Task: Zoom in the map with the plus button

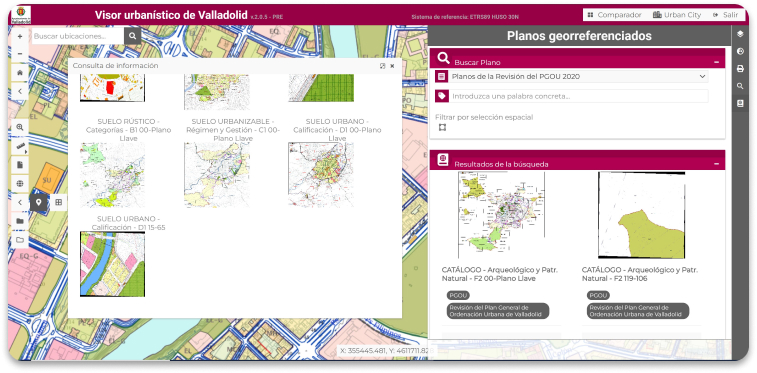Action: coord(20,36)
